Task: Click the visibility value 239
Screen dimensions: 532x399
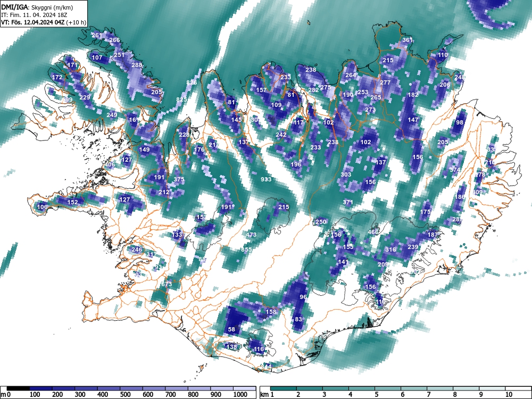Action: [x=413, y=247]
